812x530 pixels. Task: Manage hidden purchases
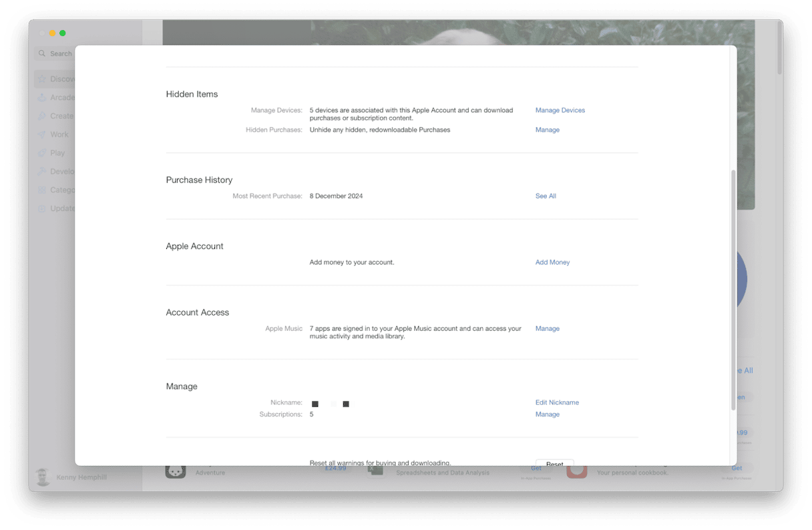coord(547,130)
